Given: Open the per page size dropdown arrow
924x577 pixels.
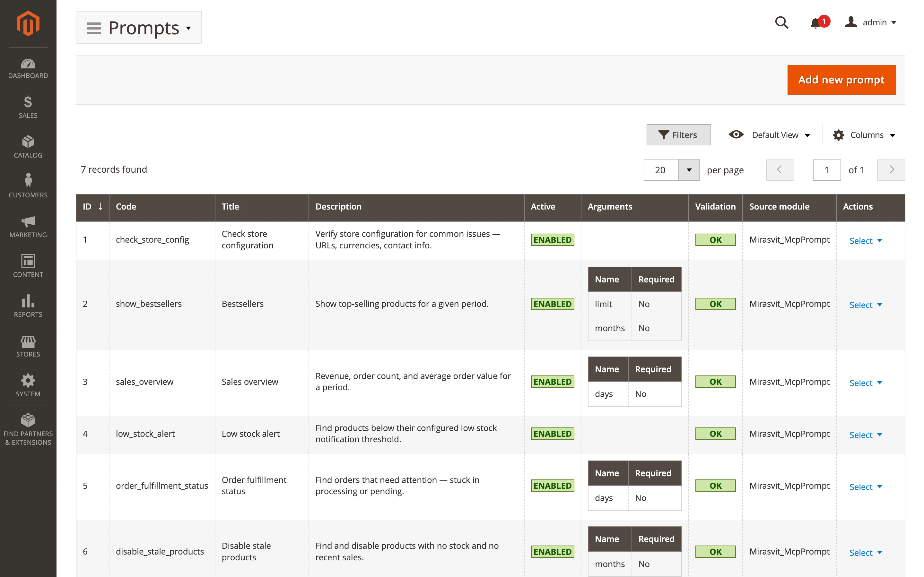Looking at the screenshot, I should tap(689, 170).
